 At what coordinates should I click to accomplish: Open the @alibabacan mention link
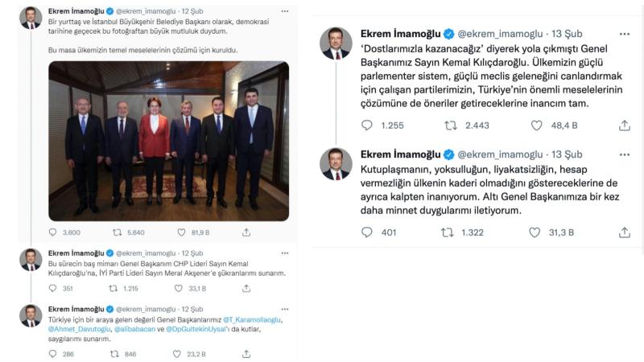click(134, 329)
